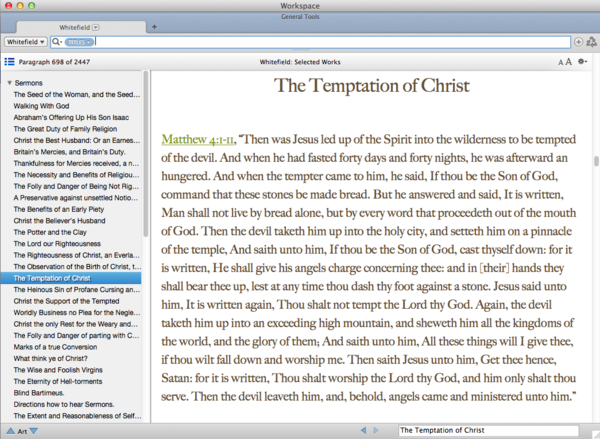Open a new tab with plus button
Viewport: 600px width, 439px height.
(x=155, y=27)
